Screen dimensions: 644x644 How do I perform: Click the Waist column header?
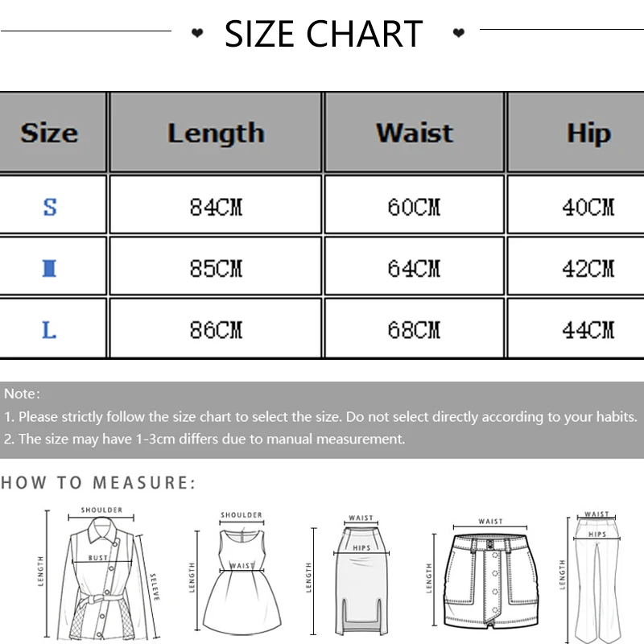tap(414, 133)
